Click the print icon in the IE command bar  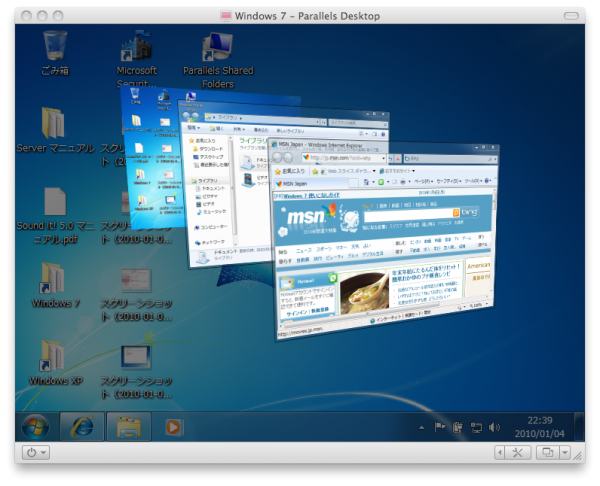403,181
